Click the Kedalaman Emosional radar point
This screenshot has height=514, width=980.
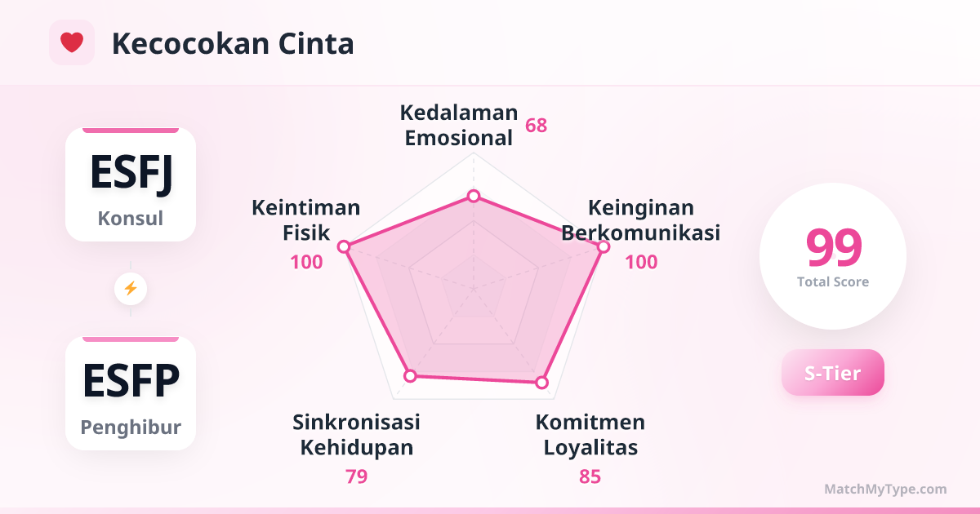click(x=473, y=197)
